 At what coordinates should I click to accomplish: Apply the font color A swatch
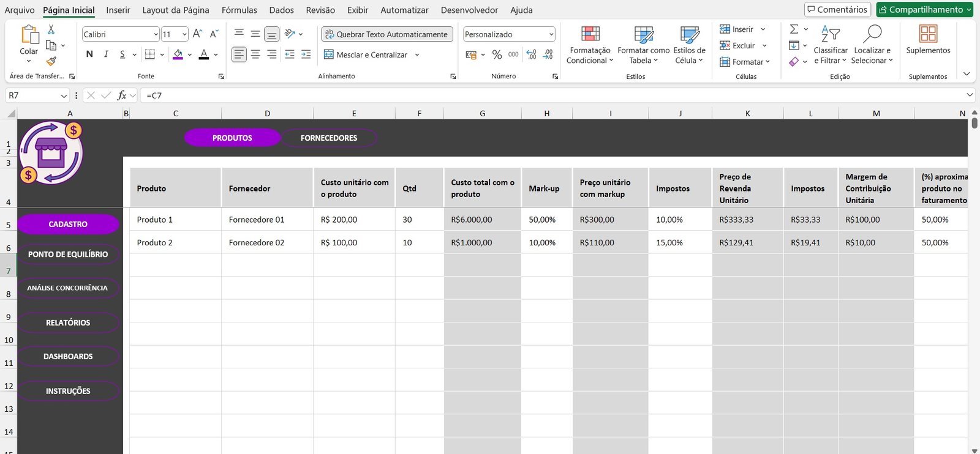point(204,54)
